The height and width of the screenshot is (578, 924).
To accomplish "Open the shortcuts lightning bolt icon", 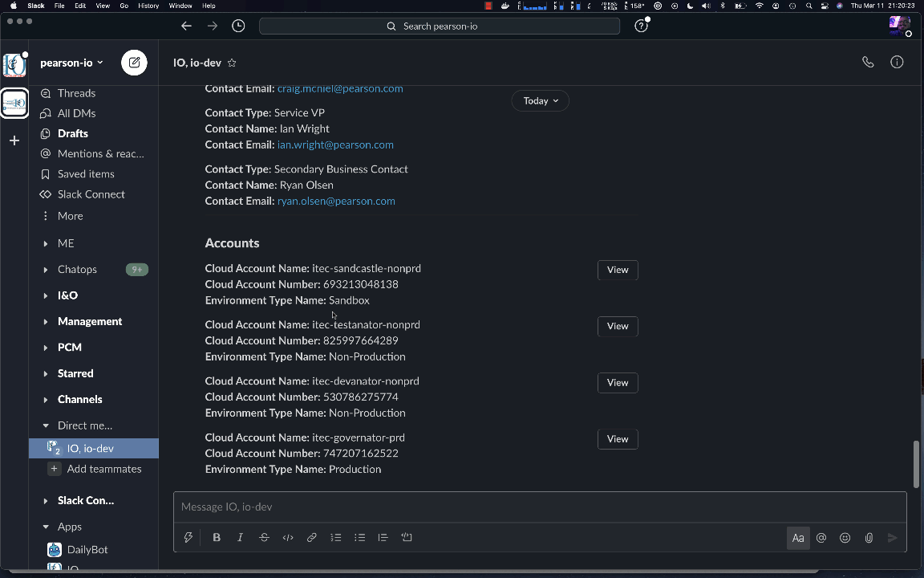I will (x=188, y=537).
